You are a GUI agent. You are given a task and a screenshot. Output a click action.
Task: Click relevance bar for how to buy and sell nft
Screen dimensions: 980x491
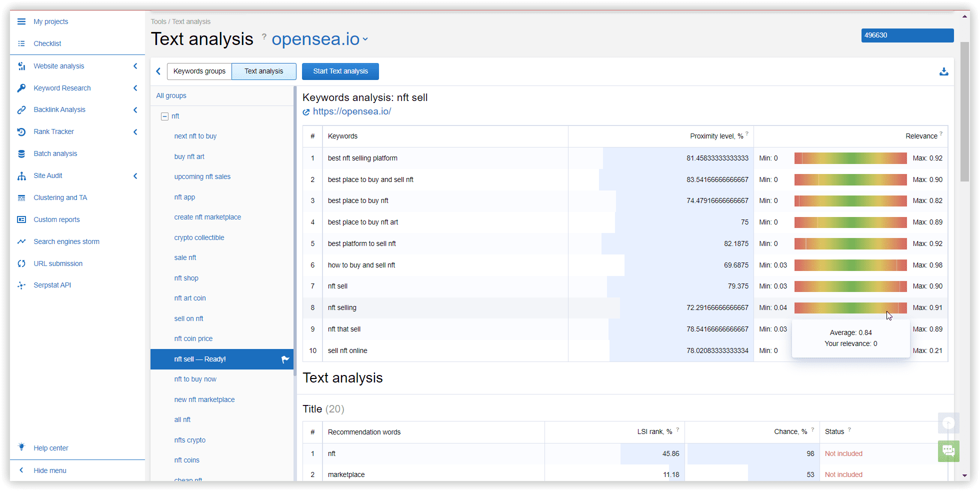coord(850,265)
